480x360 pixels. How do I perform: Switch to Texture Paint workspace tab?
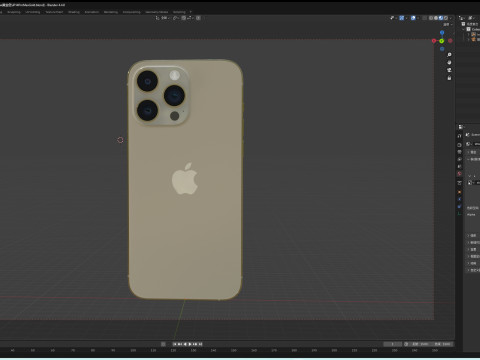(54, 12)
